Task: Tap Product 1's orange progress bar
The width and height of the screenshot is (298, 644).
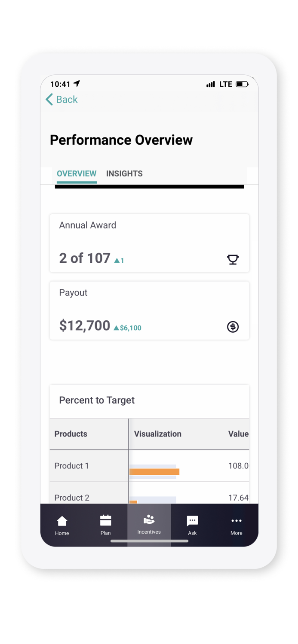Action: point(154,471)
